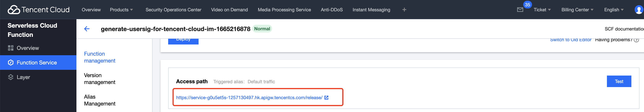Open Anti-DDoS from top bar
The image size is (644, 112).
tap(332, 10)
